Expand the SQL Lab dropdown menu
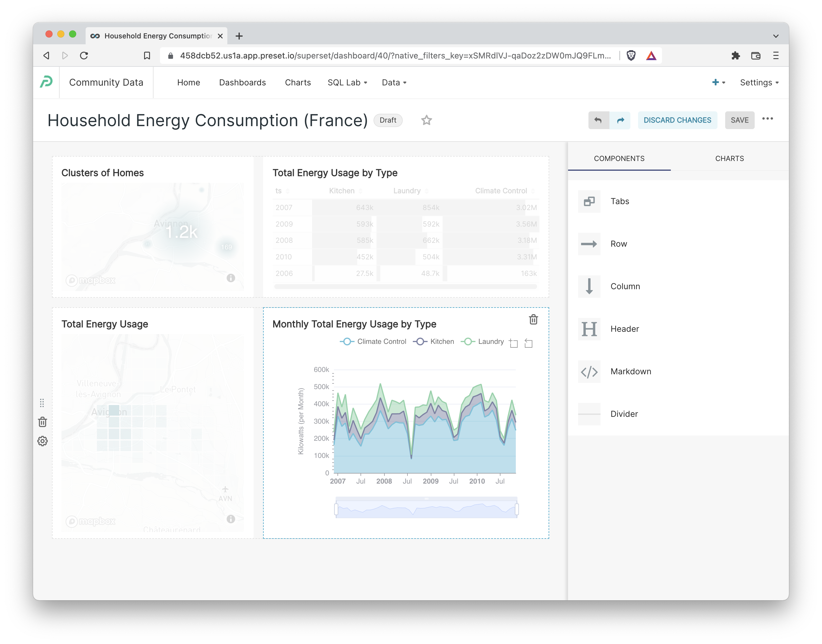The width and height of the screenshot is (822, 644). 347,83
